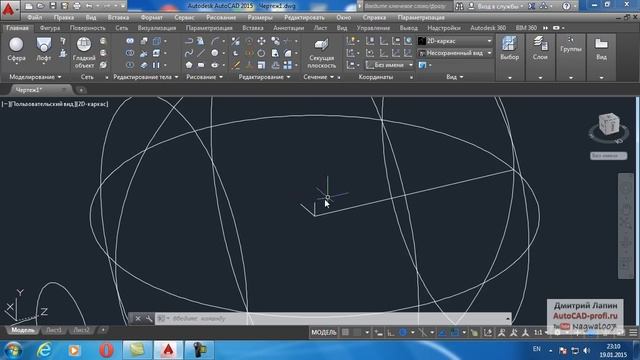
Task: Select the arc tool in Рисование panel
Action: click(x=215, y=41)
